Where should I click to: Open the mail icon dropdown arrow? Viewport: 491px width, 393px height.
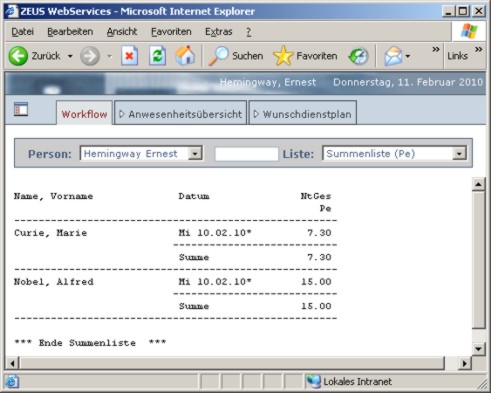click(408, 56)
